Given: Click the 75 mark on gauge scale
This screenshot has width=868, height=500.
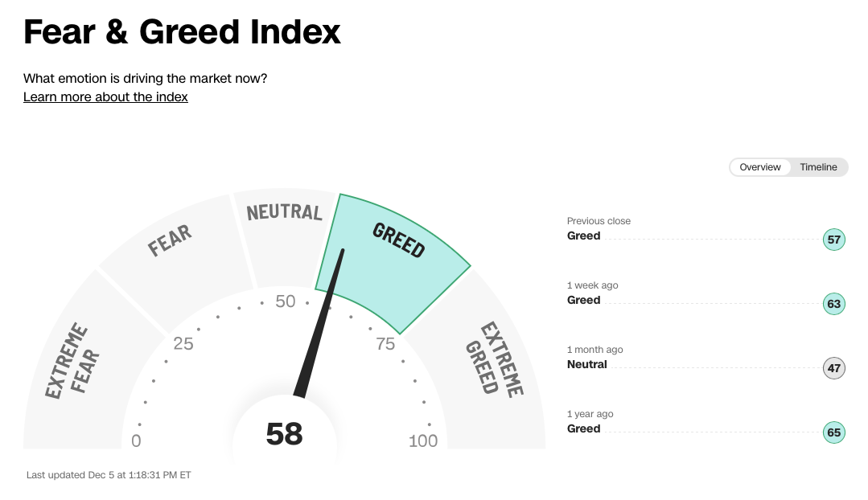Looking at the screenshot, I should click(x=385, y=344).
